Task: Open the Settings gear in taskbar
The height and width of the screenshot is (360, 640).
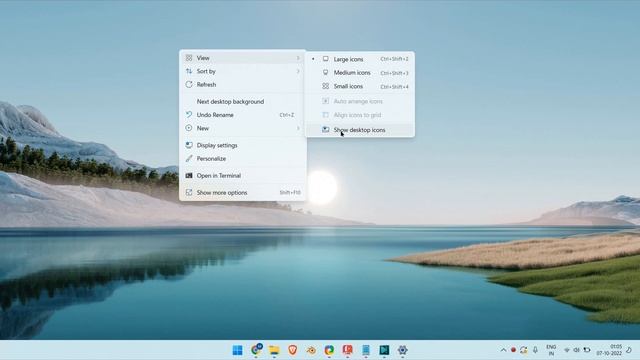Action: coord(402,350)
